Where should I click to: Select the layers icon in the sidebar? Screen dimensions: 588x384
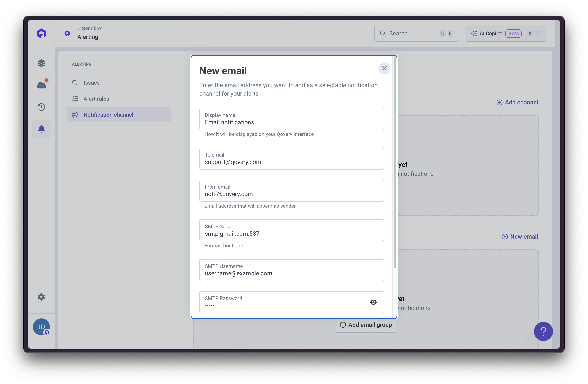41,63
